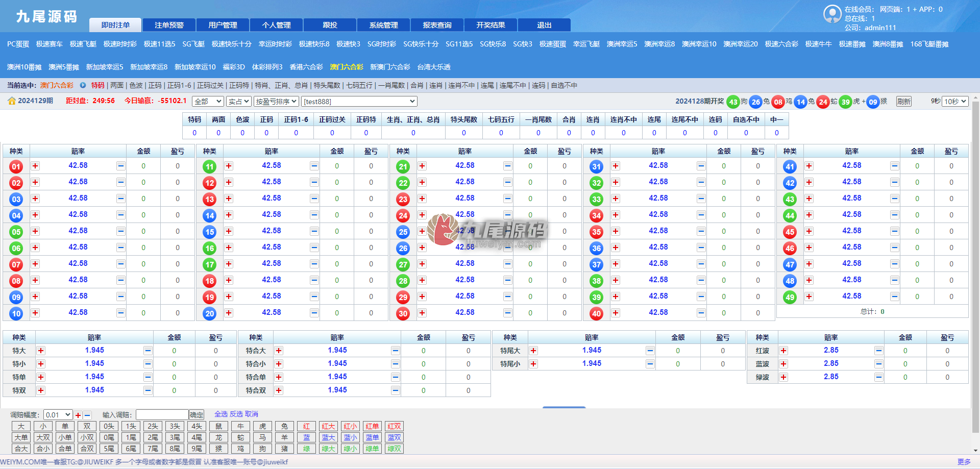Click the home icon beside 2024129期
The height and width of the screenshot is (469, 980).
coord(11,101)
